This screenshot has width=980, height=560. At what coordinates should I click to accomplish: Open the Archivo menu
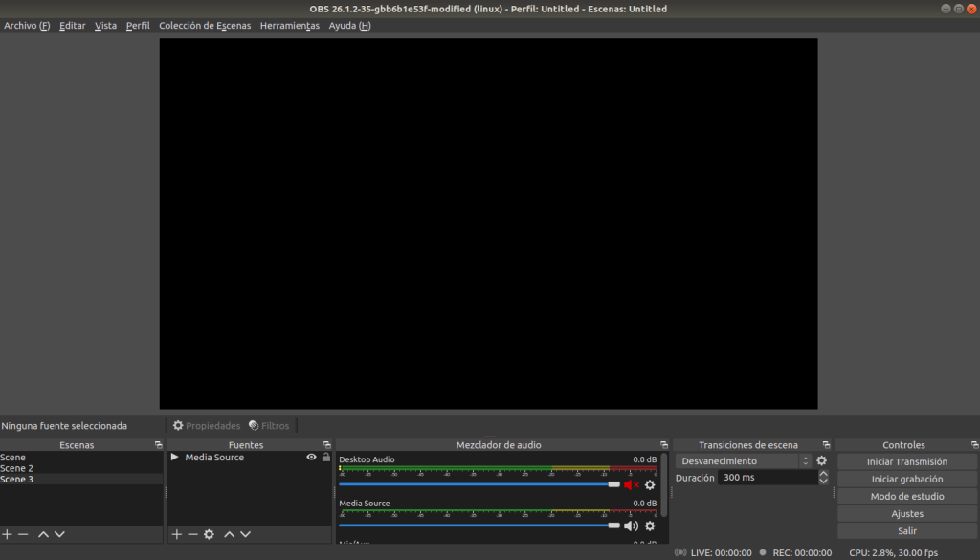[27, 26]
